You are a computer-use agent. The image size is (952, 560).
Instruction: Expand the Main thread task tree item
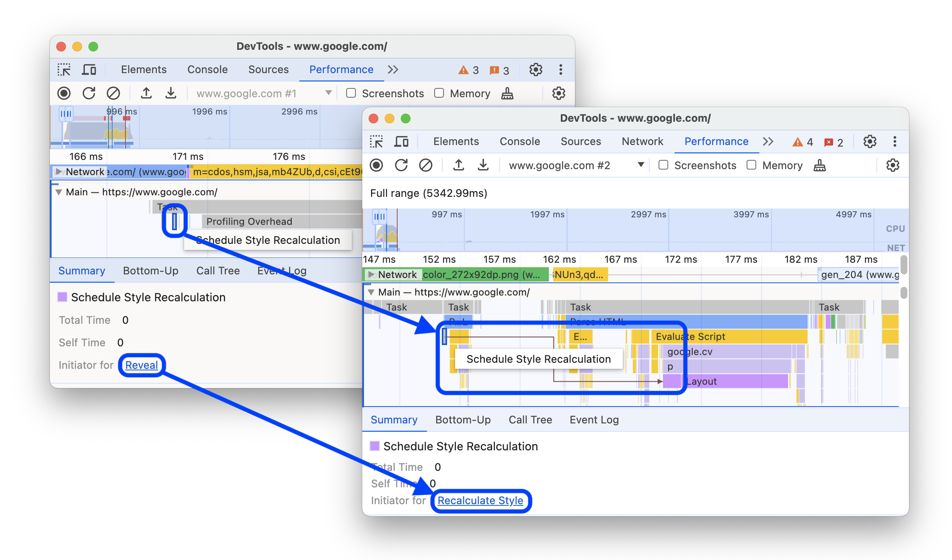(373, 292)
